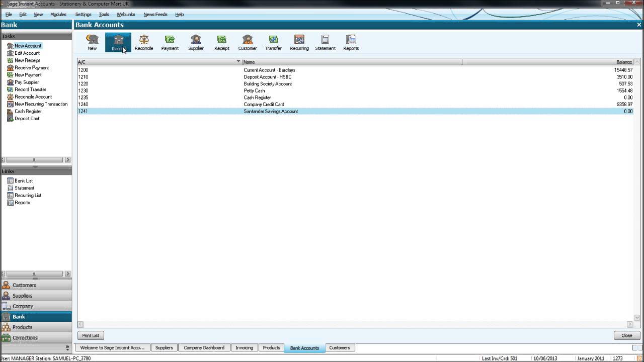Select Building Society Account row
Image resolution: width=644 pixels, height=362 pixels.
coord(355,84)
